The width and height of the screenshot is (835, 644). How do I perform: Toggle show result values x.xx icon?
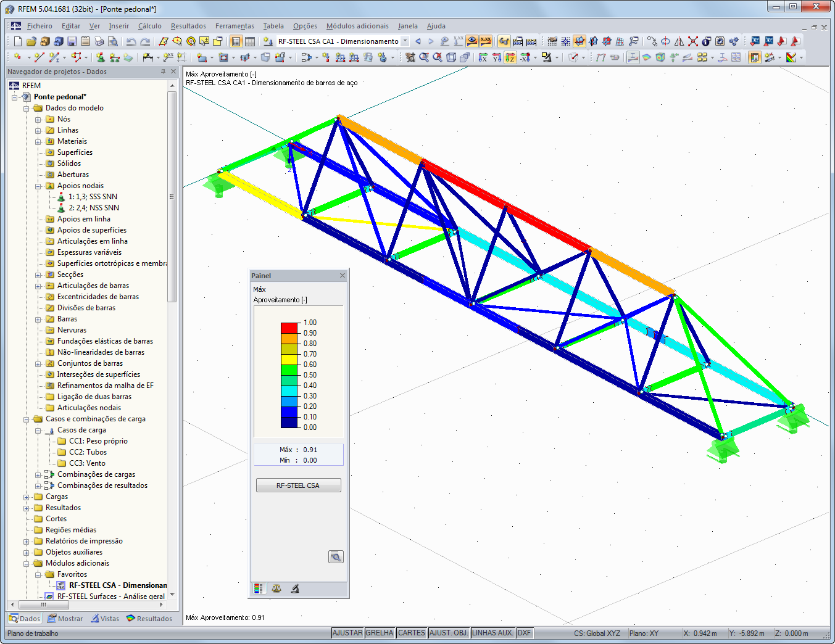tap(486, 41)
